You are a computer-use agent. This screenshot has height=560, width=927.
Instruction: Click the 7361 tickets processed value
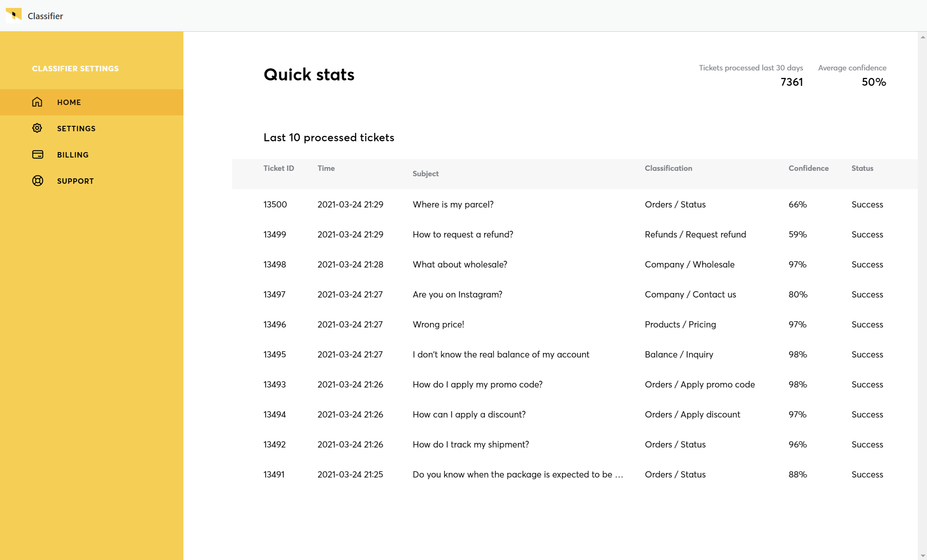(792, 82)
